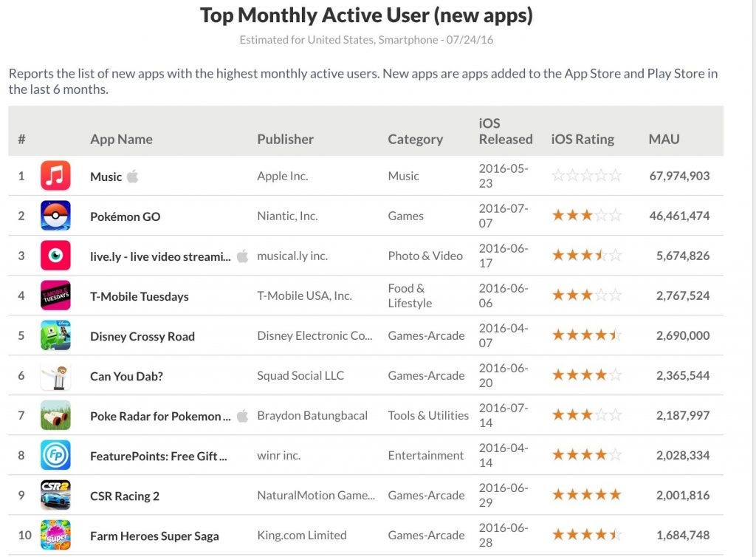
Task: Click the star rating for Disney Crossy Road
Action: pyautogui.click(x=586, y=335)
